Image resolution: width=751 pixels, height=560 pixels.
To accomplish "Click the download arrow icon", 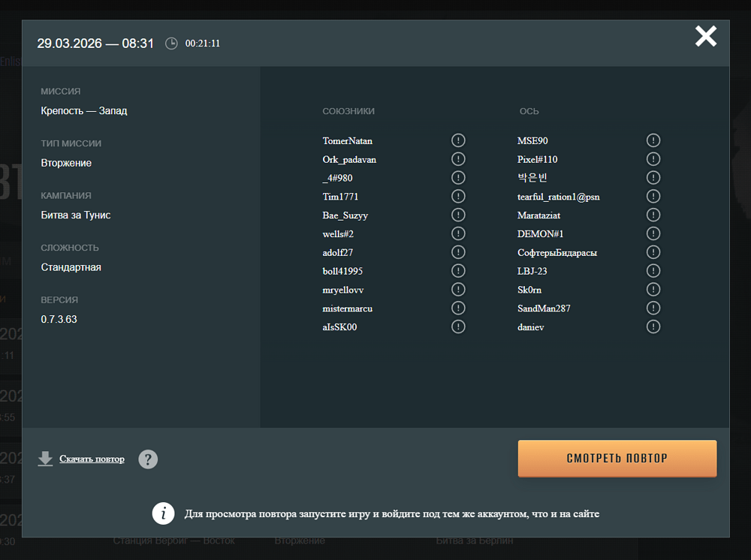I will point(46,459).
